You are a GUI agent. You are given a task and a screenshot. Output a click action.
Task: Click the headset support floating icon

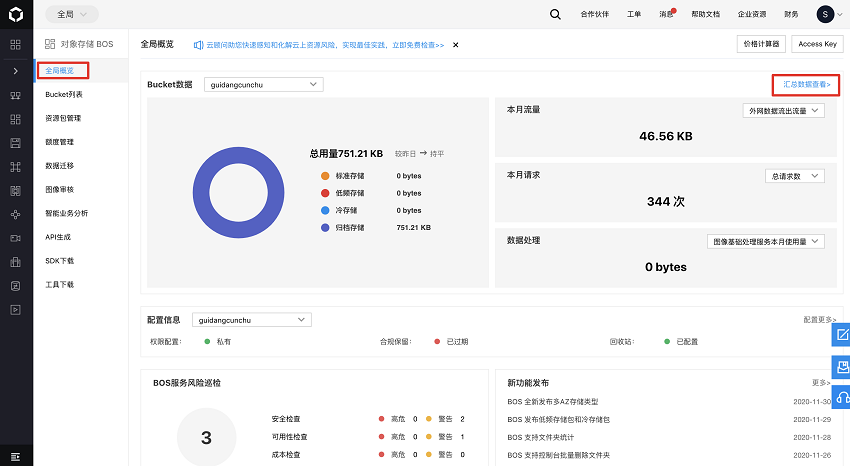[x=841, y=397]
